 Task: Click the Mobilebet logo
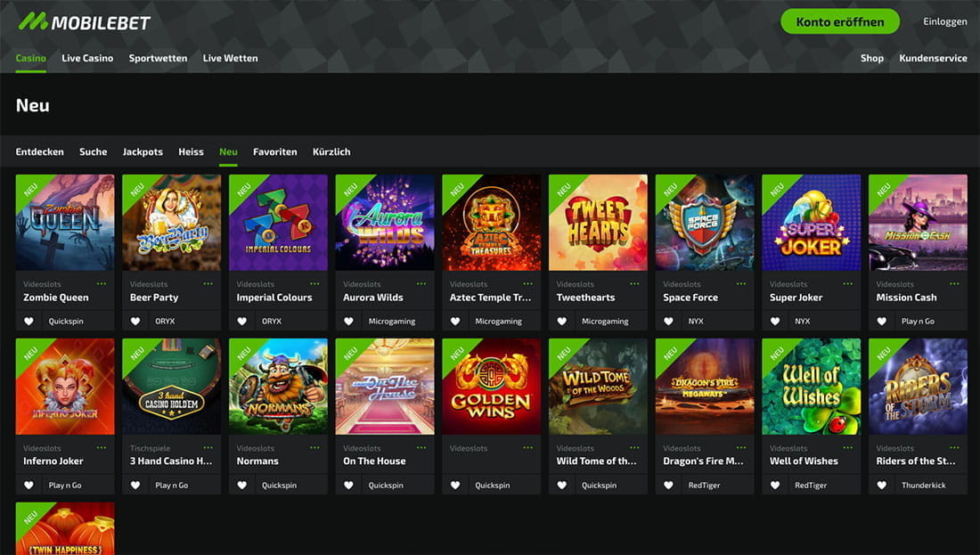click(85, 22)
